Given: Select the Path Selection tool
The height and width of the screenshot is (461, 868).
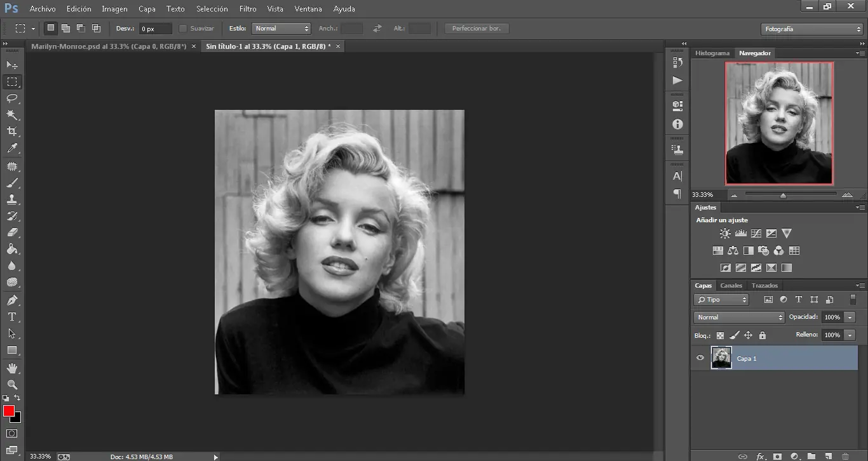Looking at the screenshot, I should [x=12, y=333].
